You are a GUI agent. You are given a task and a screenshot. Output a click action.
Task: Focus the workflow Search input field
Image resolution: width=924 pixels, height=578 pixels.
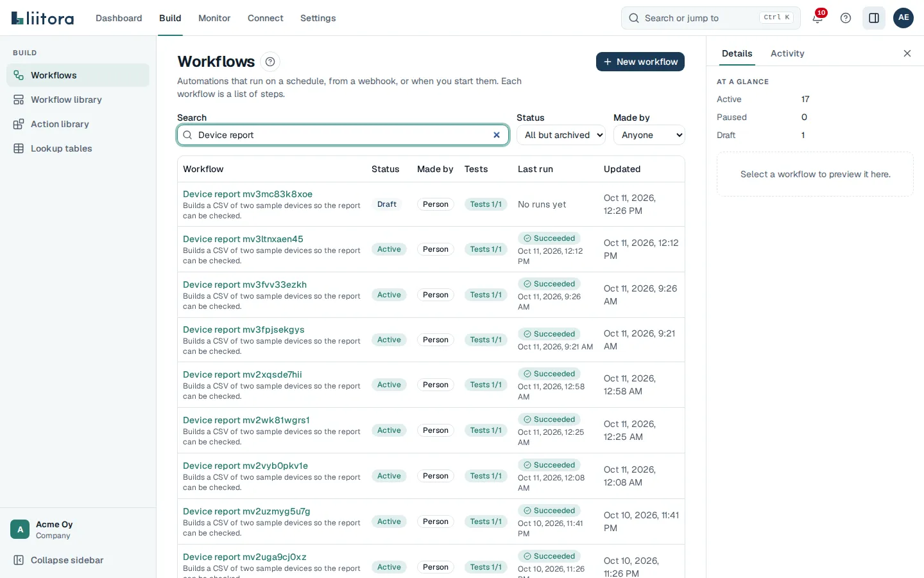pyautogui.click(x=343, y=135)
